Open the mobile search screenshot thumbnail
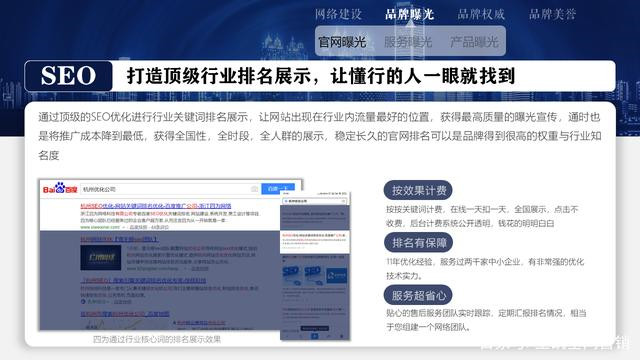640x360 pixels. 315,266
